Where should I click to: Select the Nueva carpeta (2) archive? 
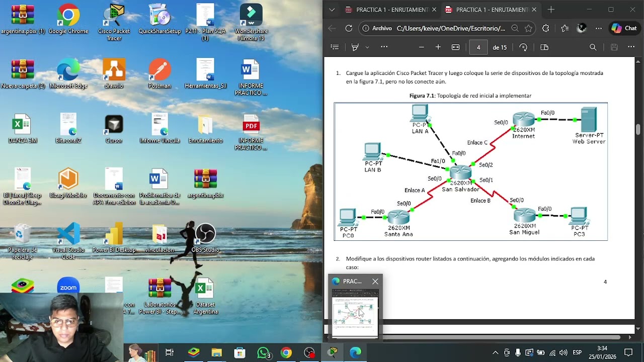(x=23, y=74)
